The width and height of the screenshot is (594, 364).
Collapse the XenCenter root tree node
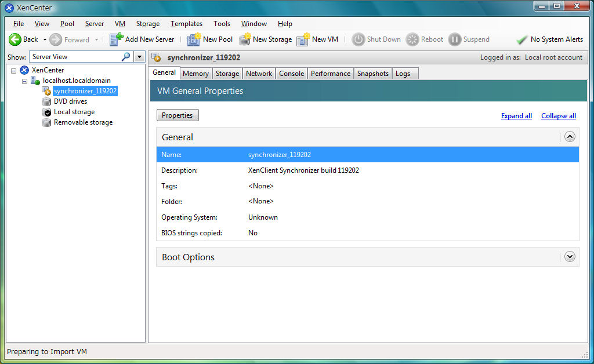[x=14, y=70]
